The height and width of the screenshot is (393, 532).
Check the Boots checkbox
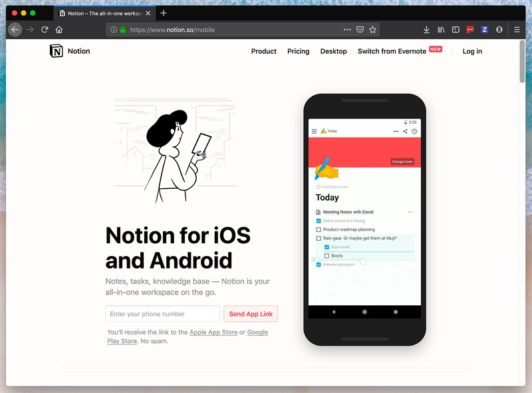[x=327, y=256]
